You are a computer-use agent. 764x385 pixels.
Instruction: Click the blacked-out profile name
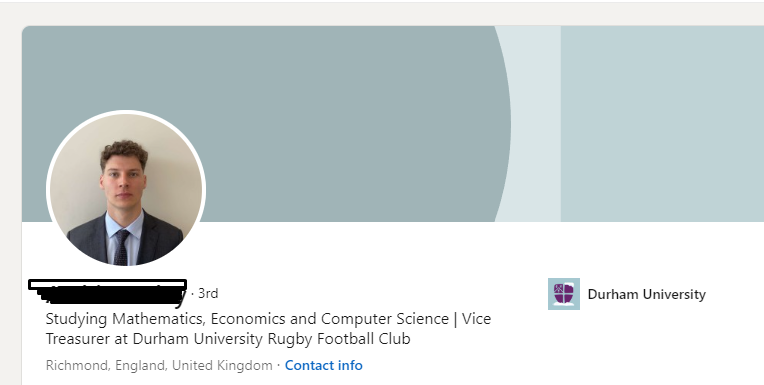[108, 294]
